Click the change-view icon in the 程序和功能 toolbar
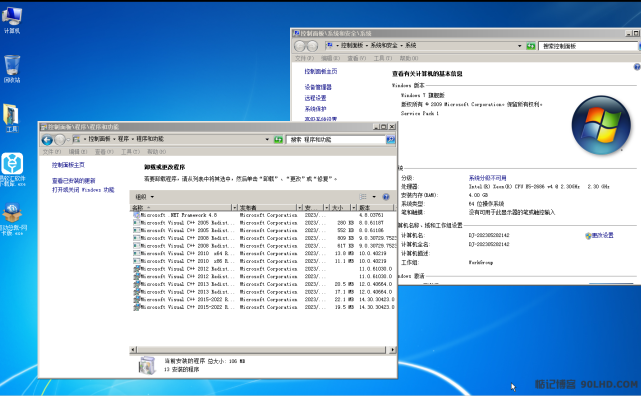 363,197
